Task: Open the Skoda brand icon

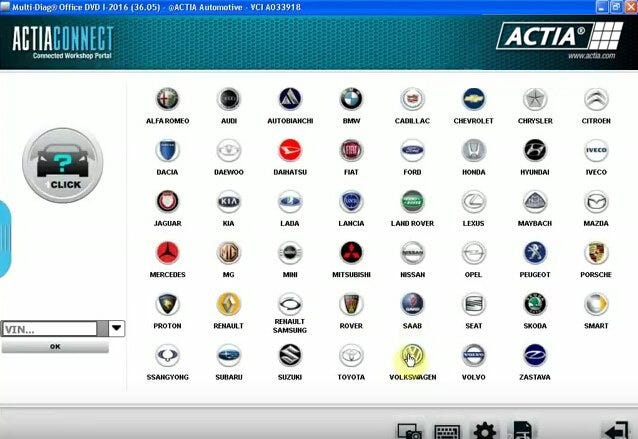Action: point(535,304)
